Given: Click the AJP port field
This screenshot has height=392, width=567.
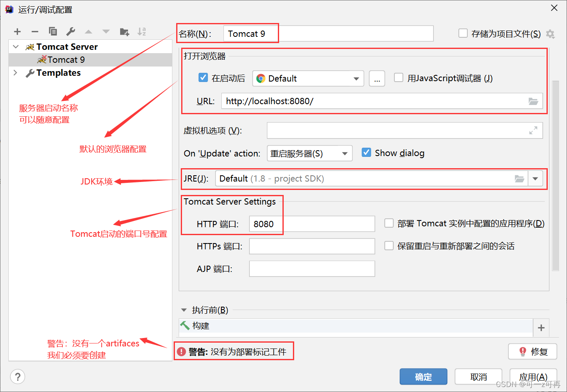Looking at the screenshot, I should click(312, 269).
